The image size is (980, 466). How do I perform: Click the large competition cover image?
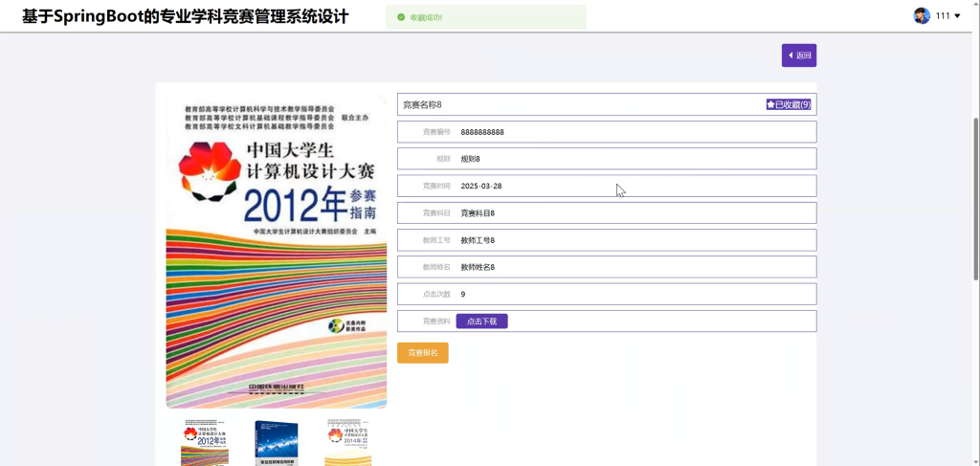[277, 251]
